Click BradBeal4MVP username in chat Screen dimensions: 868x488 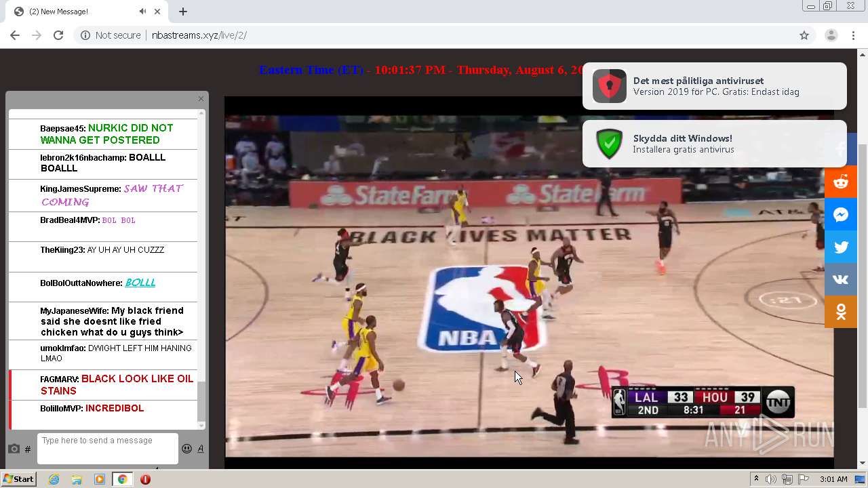[x=69, y=220]
